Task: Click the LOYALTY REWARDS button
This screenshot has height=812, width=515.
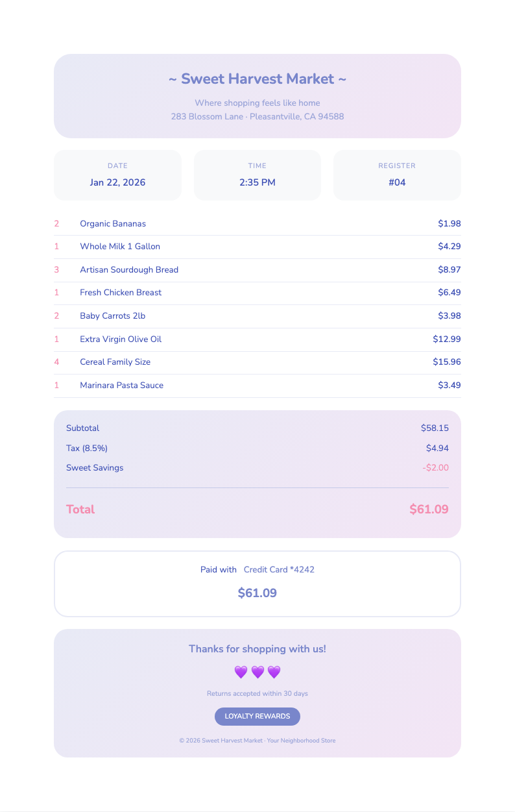Action: (x=257, y=717)
